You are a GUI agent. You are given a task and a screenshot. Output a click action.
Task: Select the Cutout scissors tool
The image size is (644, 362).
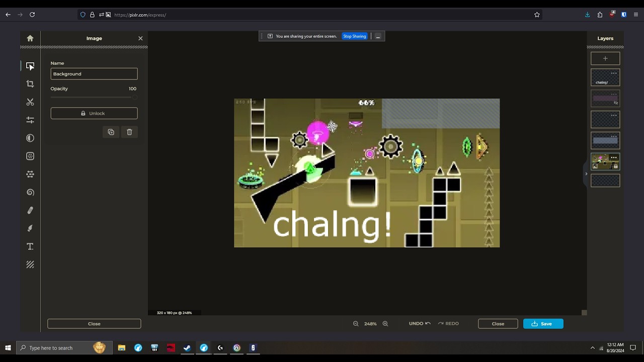click(30, 102)
